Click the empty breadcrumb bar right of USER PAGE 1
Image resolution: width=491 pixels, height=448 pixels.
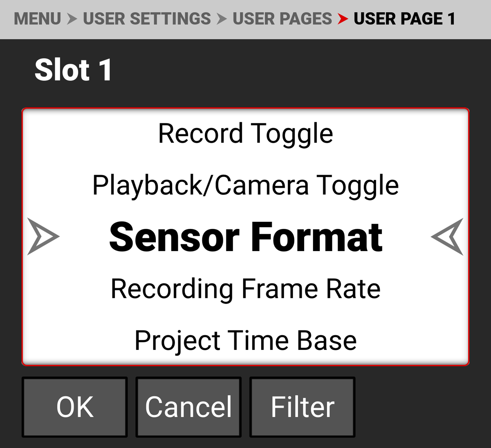click(x=475, y=19)
